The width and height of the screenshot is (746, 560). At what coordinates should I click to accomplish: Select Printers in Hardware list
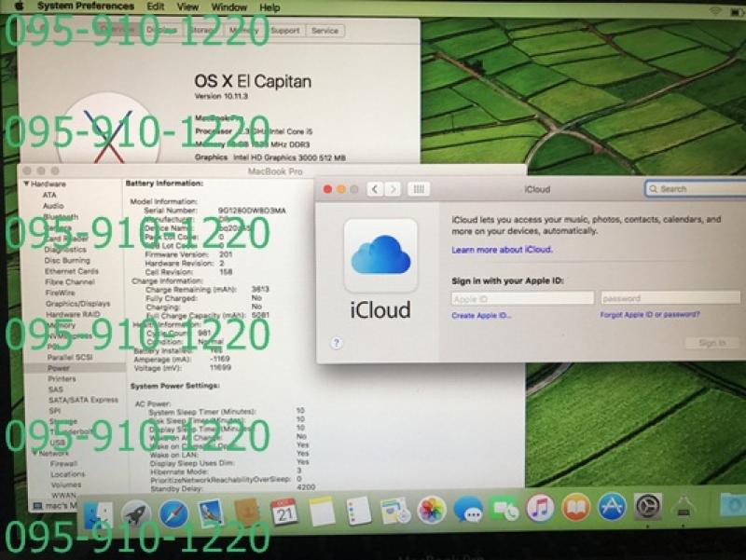click(x=62, y=379)
